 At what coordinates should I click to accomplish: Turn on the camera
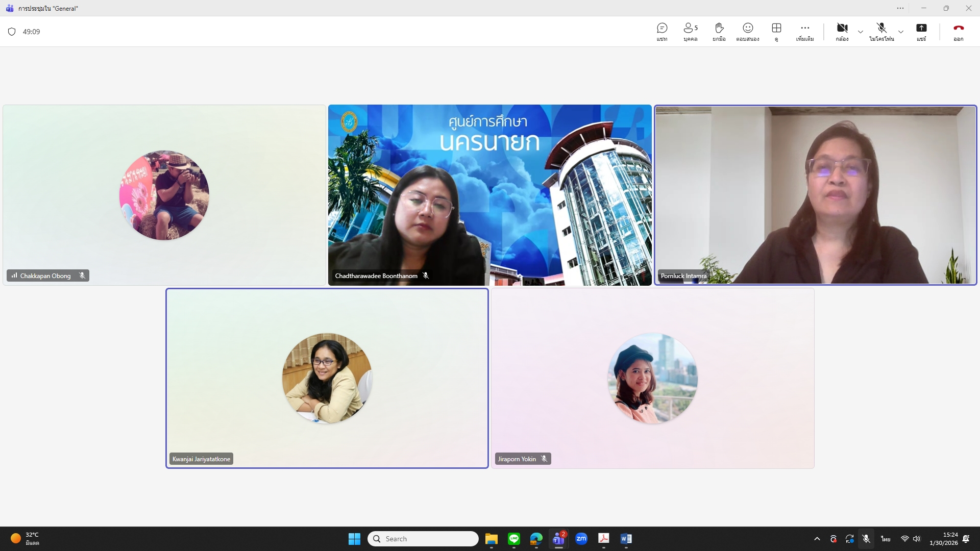(x=842, y=32)
